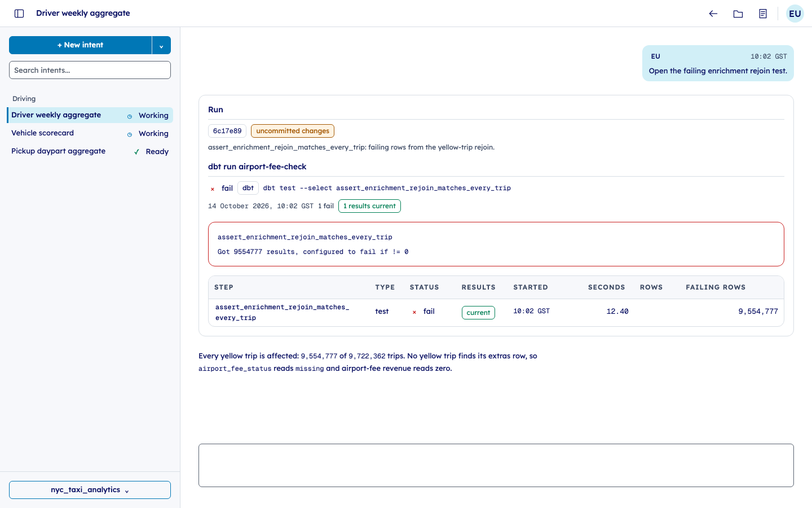Open the nyc_taxi_analytics project selector
Screen dimensions: 812x508
[90, 490]
